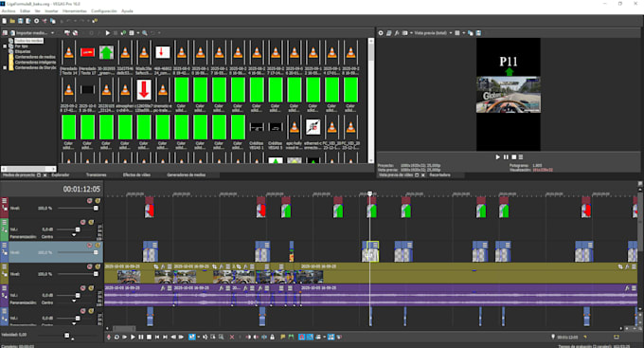Select the green up-arrow media thumbnail
The image size is (644, 348).
coord(106,53)
